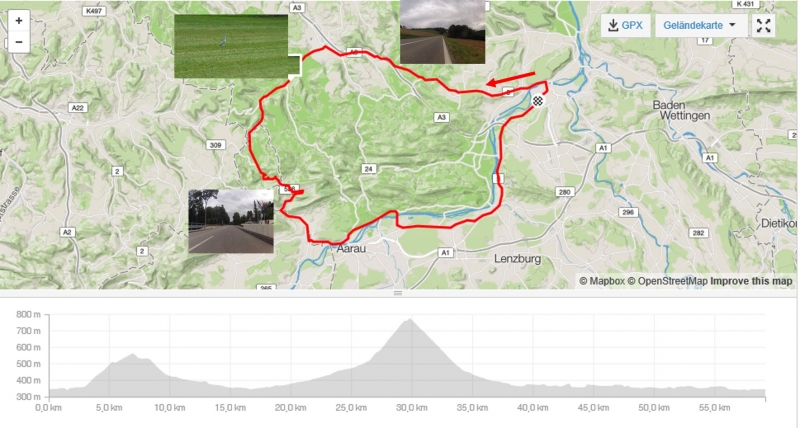Click the elevation peak near 30 km
The height and width of the screenshot is (428, 800).
[x=410, y=320]
